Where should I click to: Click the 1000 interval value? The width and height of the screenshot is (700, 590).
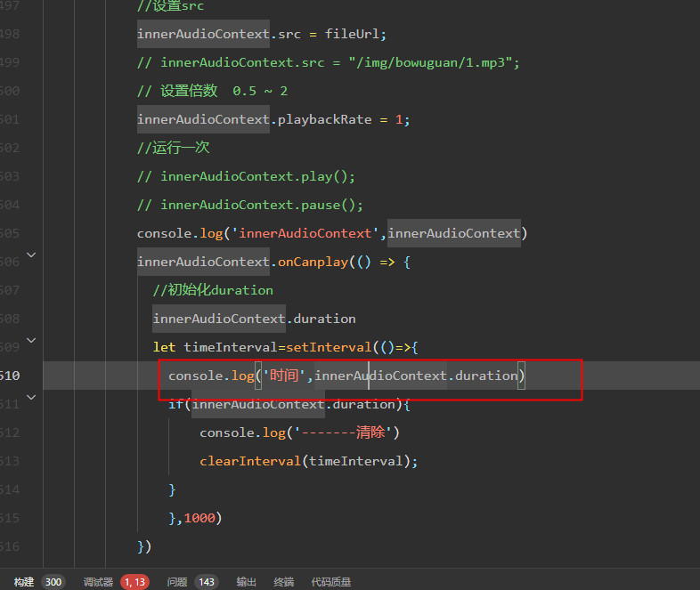click(199, 518)
